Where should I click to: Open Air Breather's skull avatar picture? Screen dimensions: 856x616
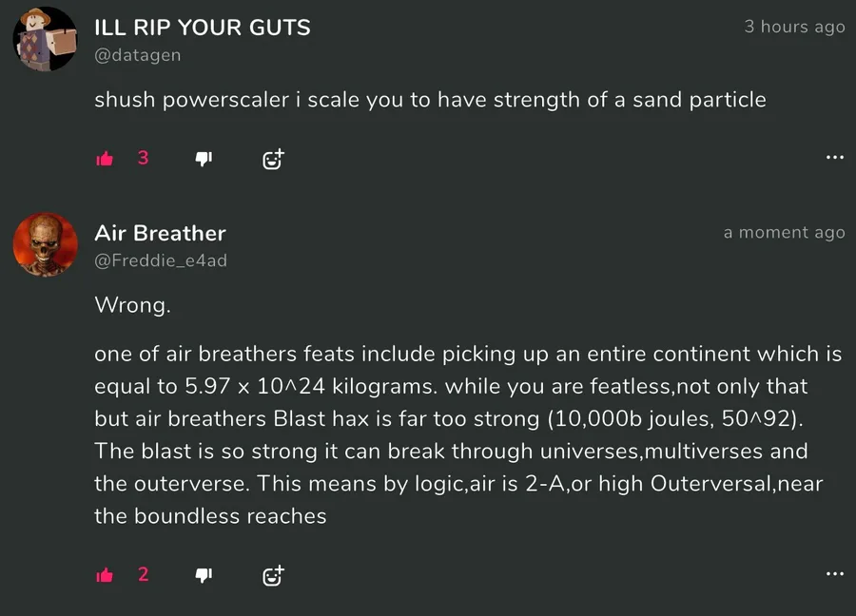pos(46,244)
